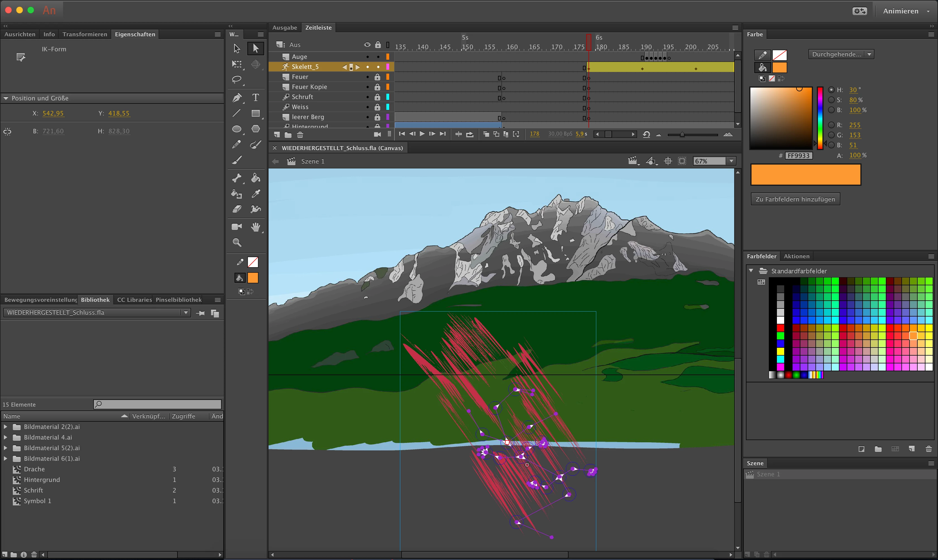This screenshot has width=938, height=560.
Task: Unlock the Feuer layer
Action: [x=377, y=77]
